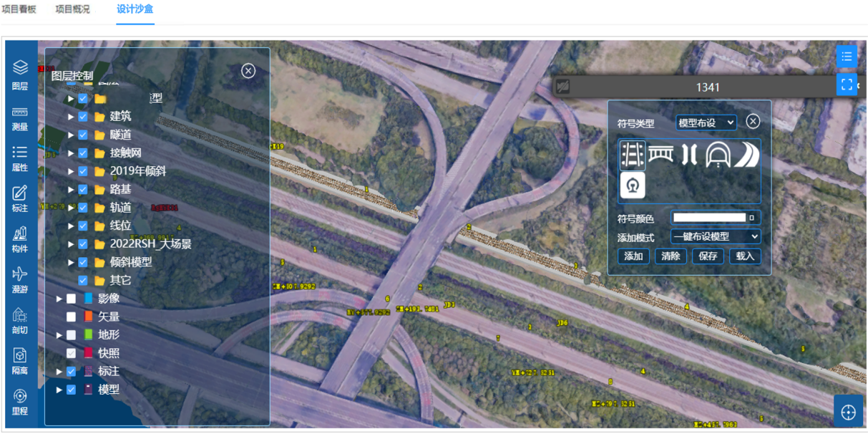Start 漫游 fly-through roaming mode
868x434 pixels.
pyautogui.click(x=20, y=280)
